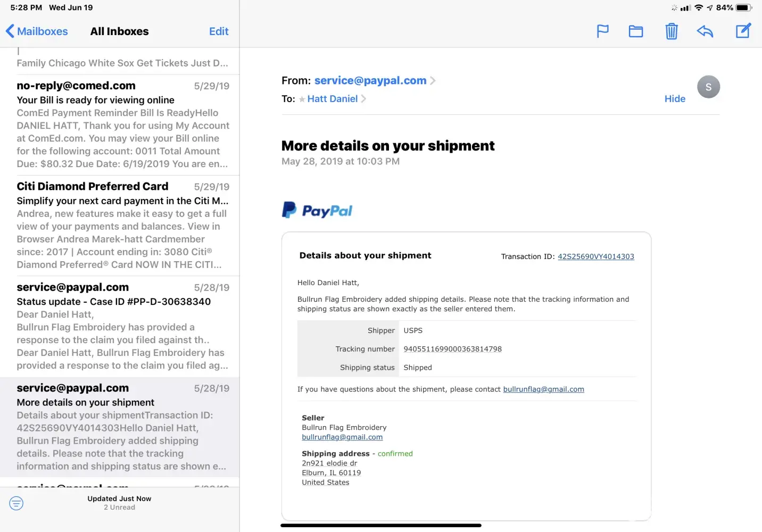Open the Chicago White Sox tickets email
Screen dimensions: 762x532
[120, 61]
